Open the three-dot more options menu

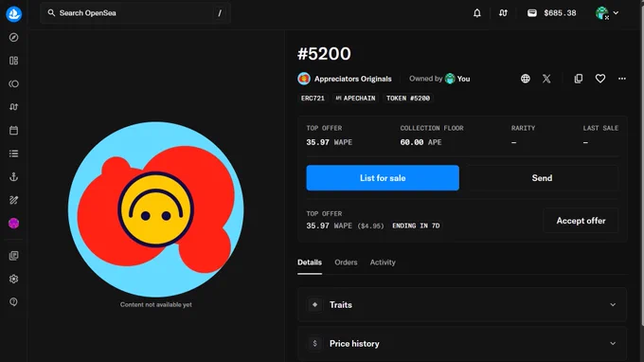click(x=622, y=79)
